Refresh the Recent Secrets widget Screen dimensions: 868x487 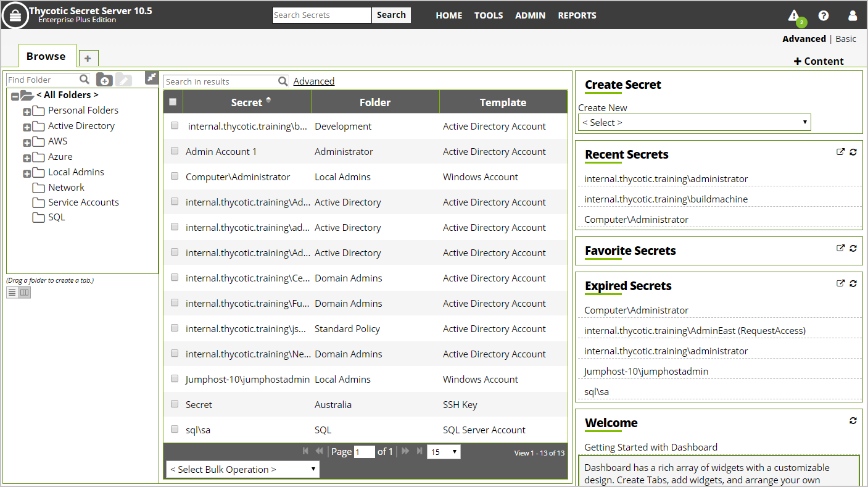point(853,152)
